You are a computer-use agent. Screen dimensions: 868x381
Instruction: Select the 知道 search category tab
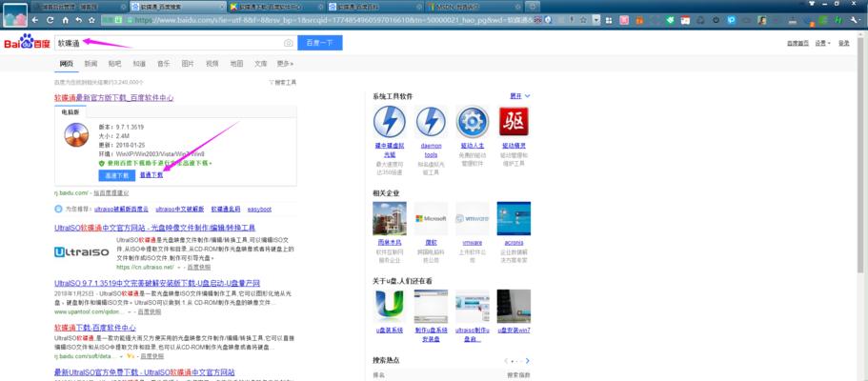(x=139, y=64)
